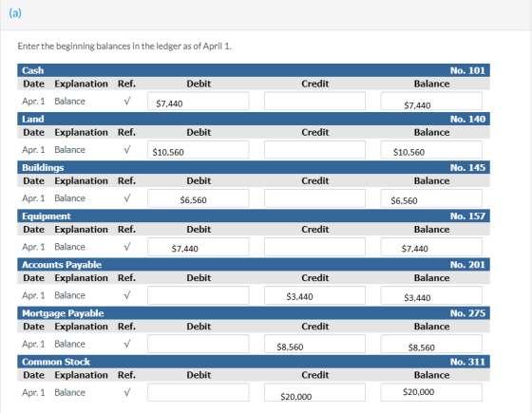Click the checkmark Ref. in Mortgage Payable row
Image resolution: width=532 pixels, height=413 pixels.
tap(127, 344)
